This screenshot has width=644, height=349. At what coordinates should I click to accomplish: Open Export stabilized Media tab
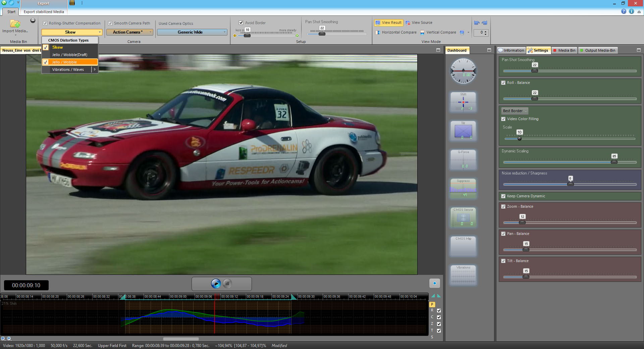click(x=44, y=12)
